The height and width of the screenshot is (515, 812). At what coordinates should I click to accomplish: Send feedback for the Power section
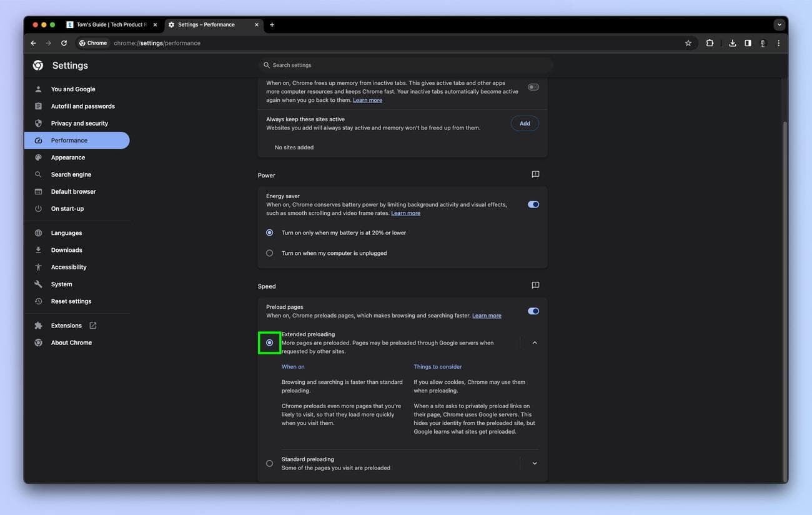(x=535, y=174)
